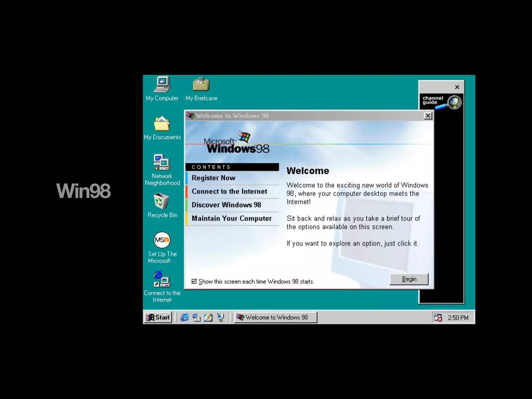The height and width of the screenshot is (399, 532).
Task: Launch Outlook Express from Quick Launch
Action: [196, 317]
